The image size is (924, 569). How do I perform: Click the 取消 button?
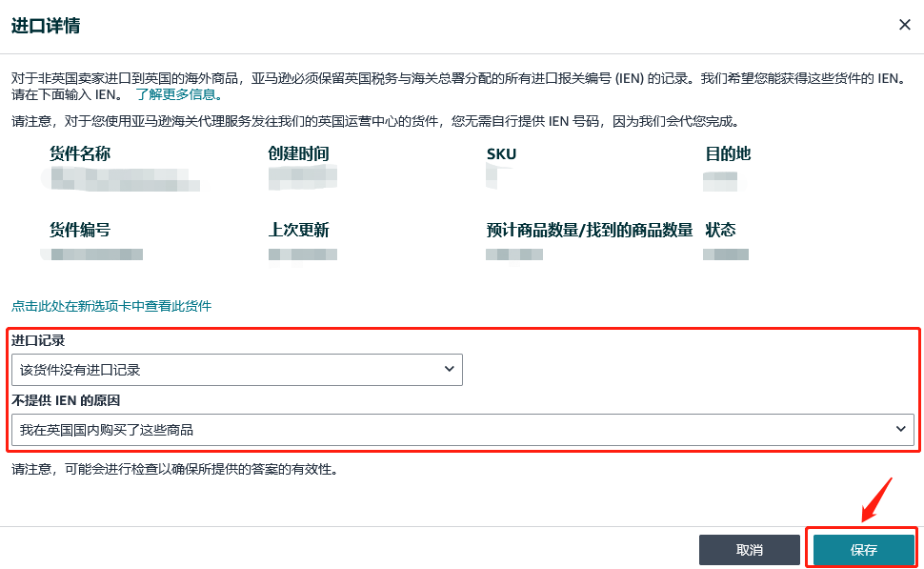[x=749, y=549]
